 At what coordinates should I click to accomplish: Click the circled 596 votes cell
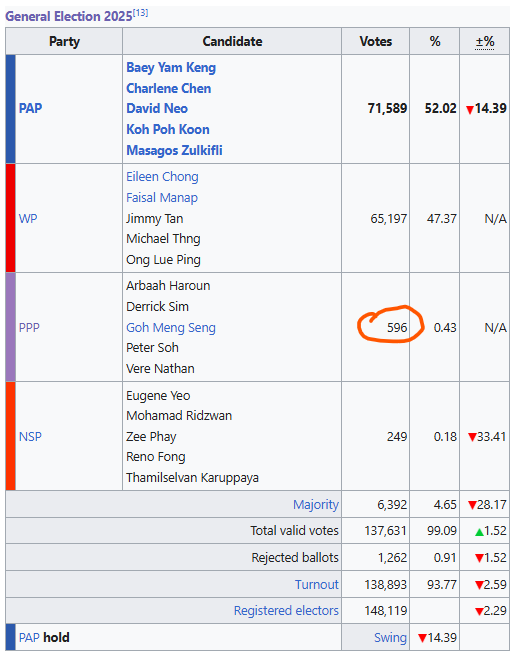(x=376, y=327)
